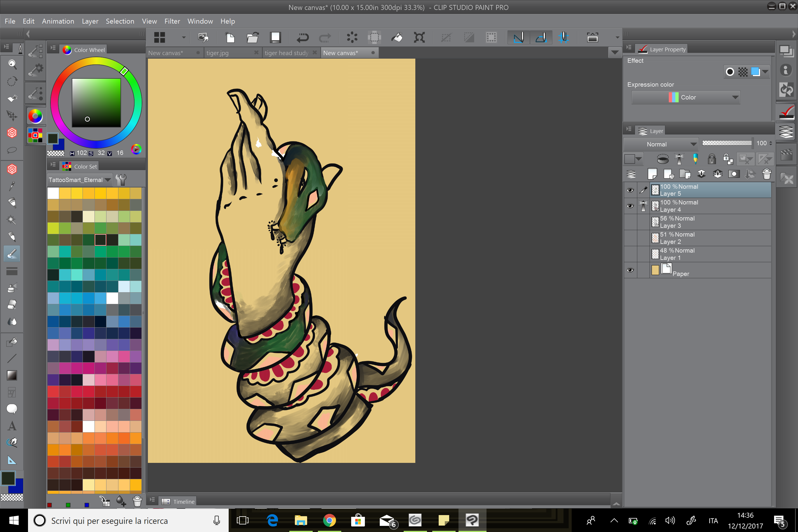The image size is (798, 532).
Task: Open the Animation menu
Action: [58, 21]
